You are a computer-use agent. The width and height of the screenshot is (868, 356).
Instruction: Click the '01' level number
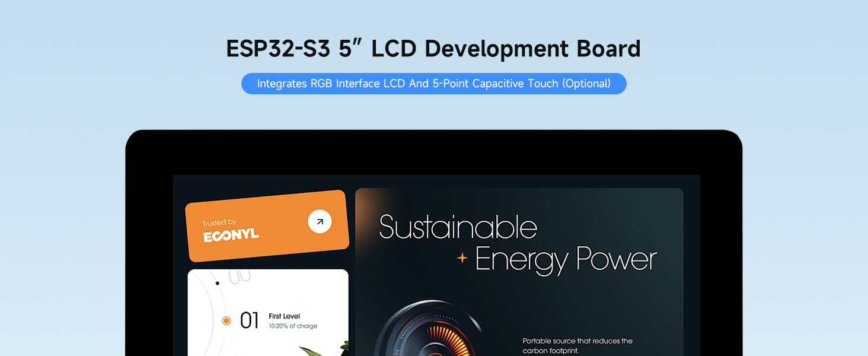click(250, 321)
